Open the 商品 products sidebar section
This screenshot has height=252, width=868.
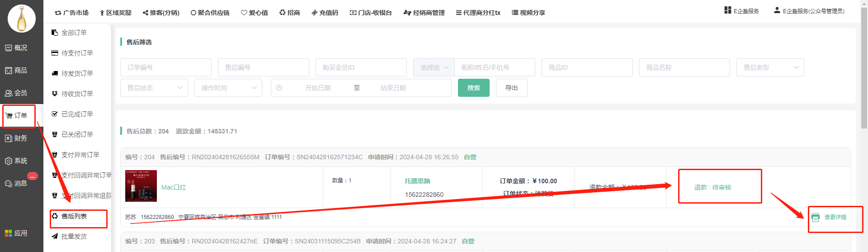point(16,70)
